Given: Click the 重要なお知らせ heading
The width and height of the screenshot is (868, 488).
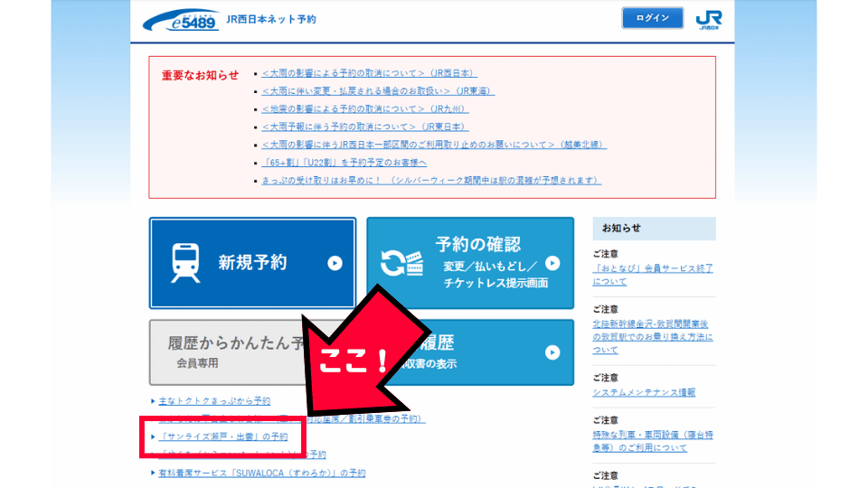Looking at the screenshot, I should 200,75.
